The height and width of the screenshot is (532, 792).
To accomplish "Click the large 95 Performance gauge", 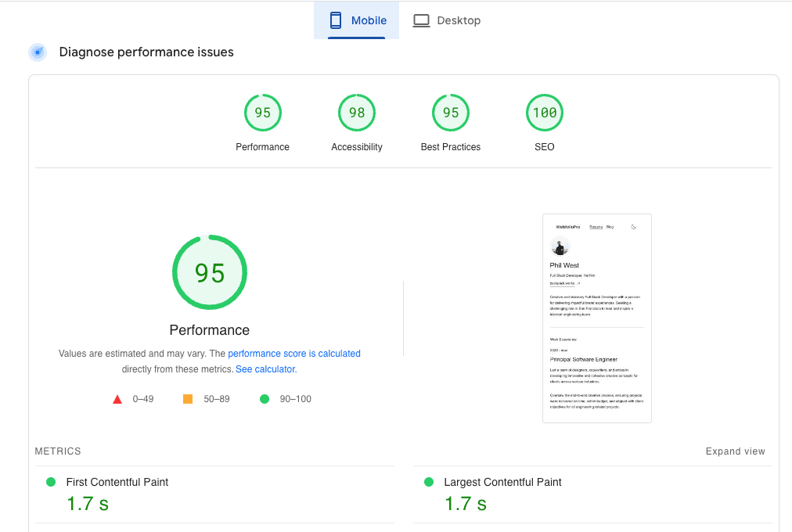I will pos(210,272).
